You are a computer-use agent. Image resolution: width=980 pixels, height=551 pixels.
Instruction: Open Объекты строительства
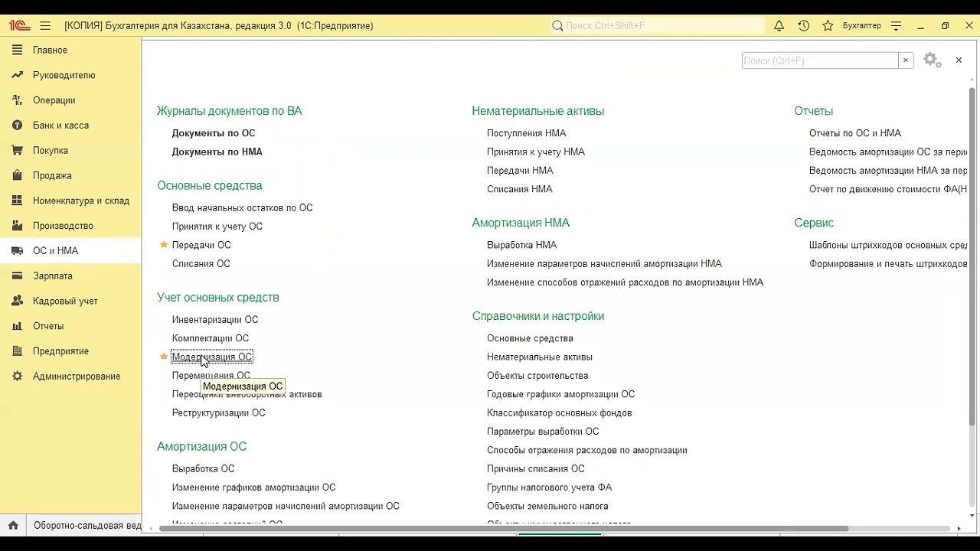(537, 376)
